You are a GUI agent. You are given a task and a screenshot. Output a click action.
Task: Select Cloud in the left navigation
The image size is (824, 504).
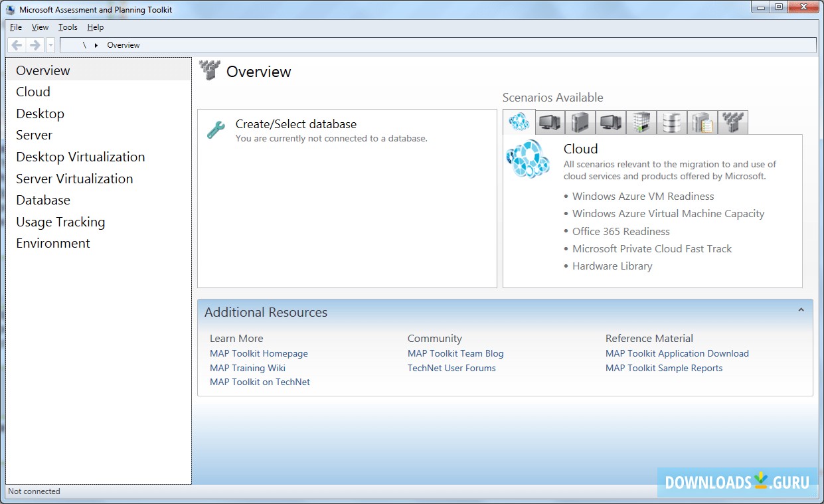coord(98,92)
